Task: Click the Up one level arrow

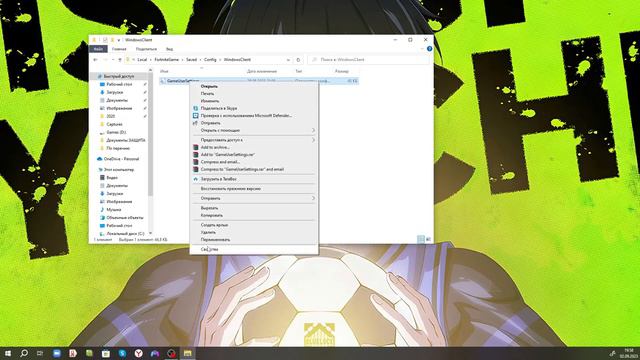Action: click(120, 60)
